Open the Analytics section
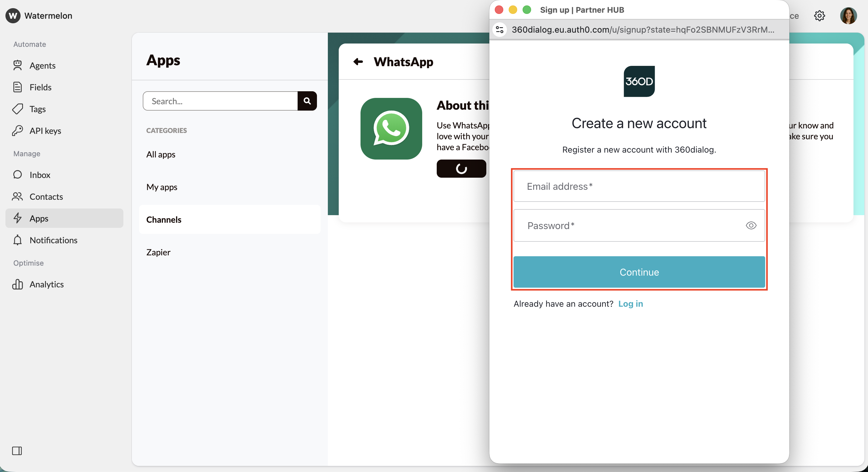The width and height of the screenshot is (868, 472). click(47, 284)
